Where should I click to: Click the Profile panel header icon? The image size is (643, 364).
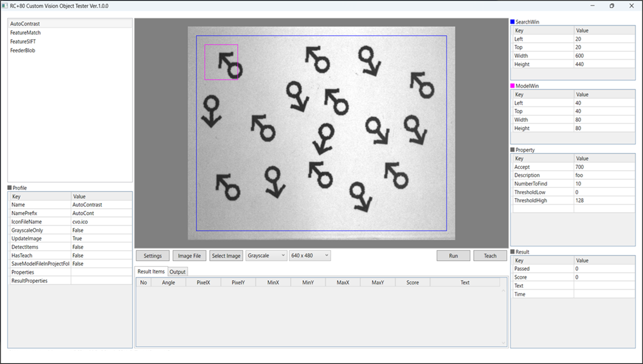tap(9, 188)
